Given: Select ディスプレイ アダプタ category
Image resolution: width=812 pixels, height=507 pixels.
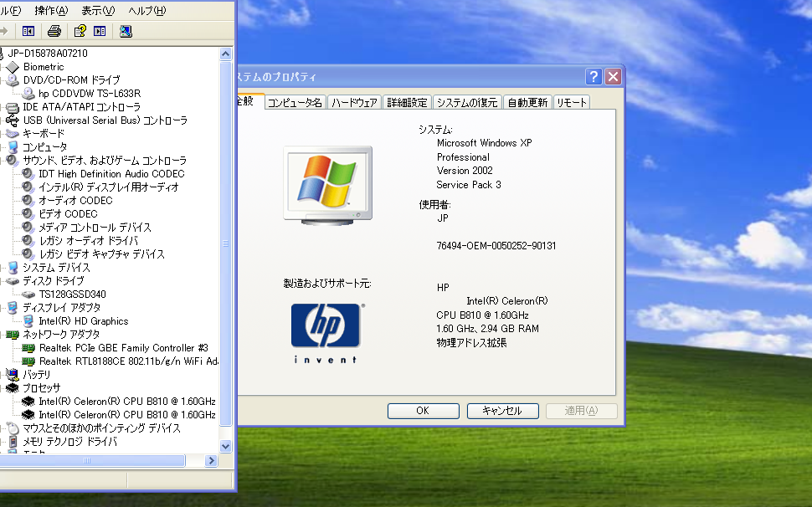Looking at the screenshot, I should [62, 308].
